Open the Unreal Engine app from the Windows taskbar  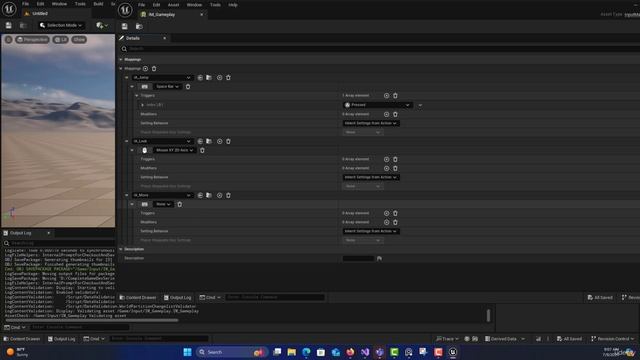click(x=453, y=352)
